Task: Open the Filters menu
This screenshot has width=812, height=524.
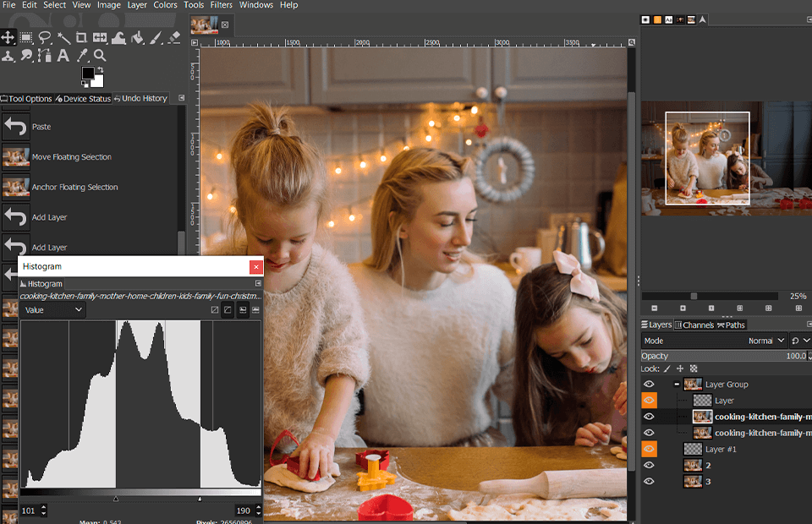Action: (x=221, y=5)
